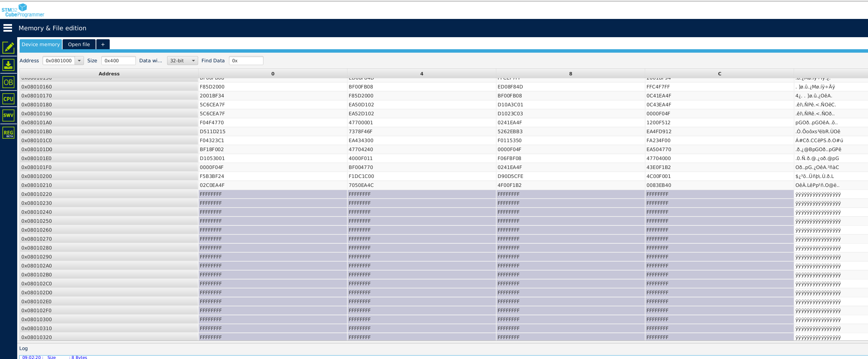Select cell BF004770 in row 0x080101F0
The height and width of the screenshot is (359, 868).
422,167
